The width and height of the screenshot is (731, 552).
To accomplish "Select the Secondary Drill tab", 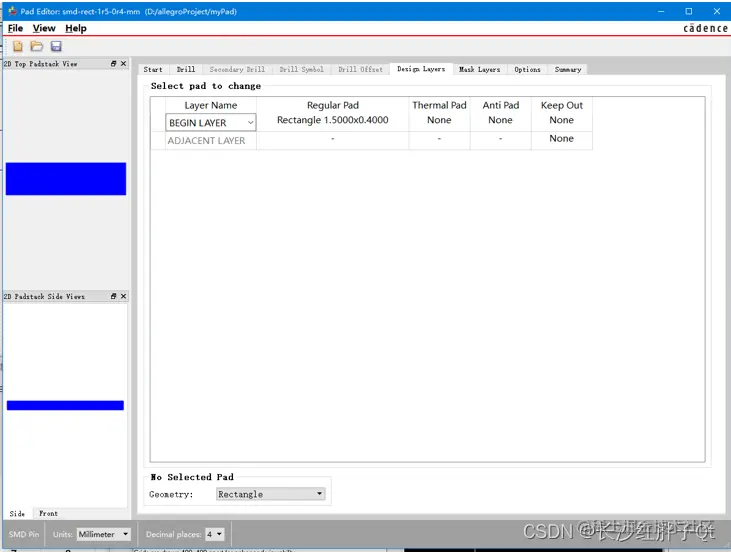I will tap(237, 69).
